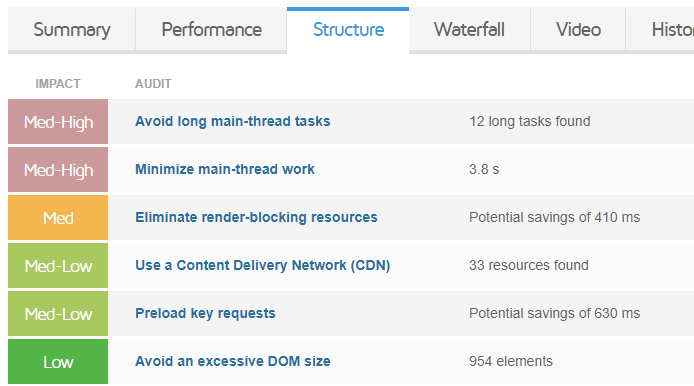Open the Performance tab
Image resolution: width=694 pixels, height=386 pixels.
click(x=211, y=30)
